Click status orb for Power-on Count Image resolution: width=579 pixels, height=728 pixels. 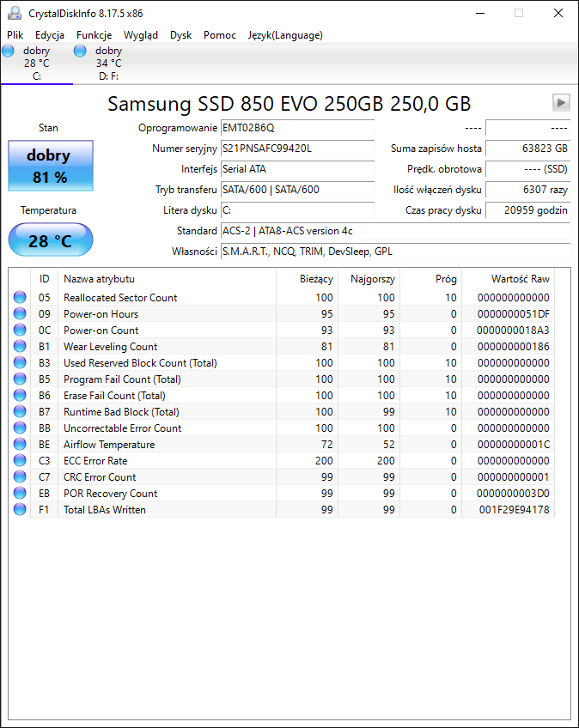20,330
